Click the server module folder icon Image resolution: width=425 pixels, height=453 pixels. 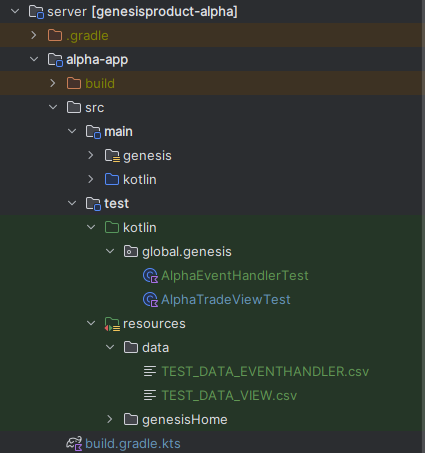[x=36, y=12]
